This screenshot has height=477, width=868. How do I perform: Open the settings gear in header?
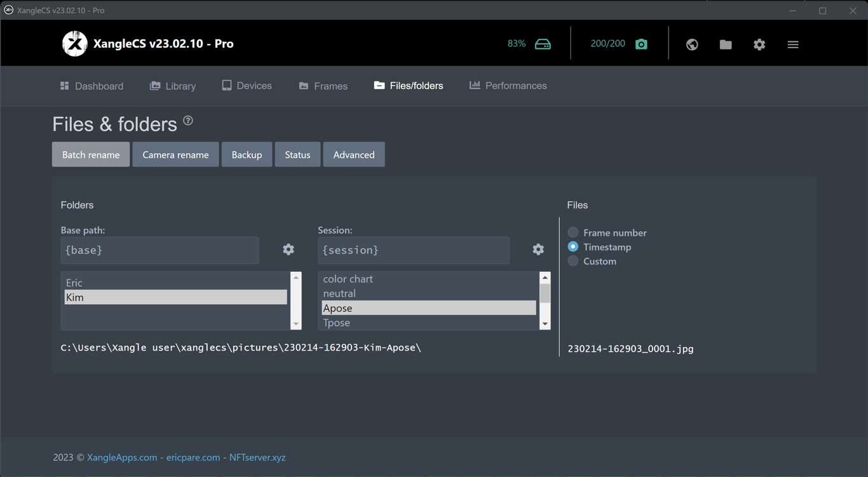[759, 44]
